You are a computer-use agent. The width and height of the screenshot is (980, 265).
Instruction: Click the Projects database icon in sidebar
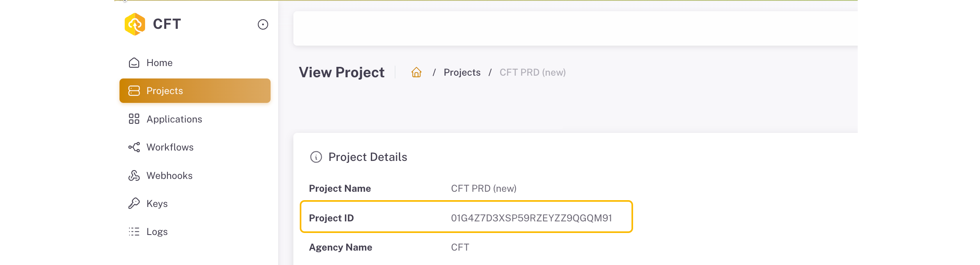(134, 90)
